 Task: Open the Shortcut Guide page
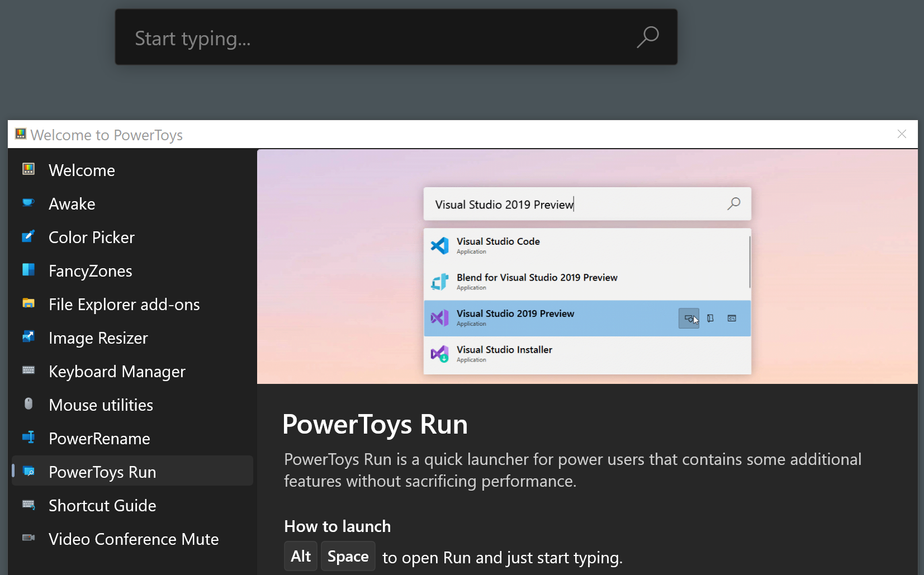(x=132, y=505)
